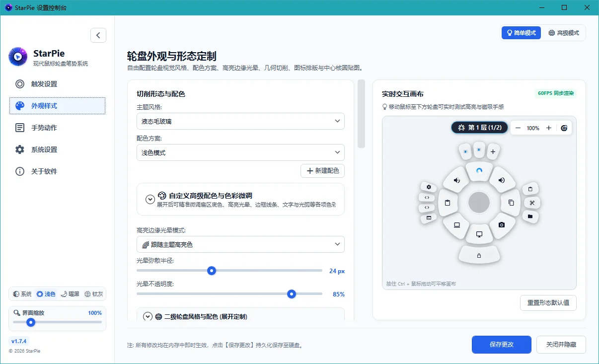
Task: Zoom out canvas with minus icon
Action: click(518, 128)
